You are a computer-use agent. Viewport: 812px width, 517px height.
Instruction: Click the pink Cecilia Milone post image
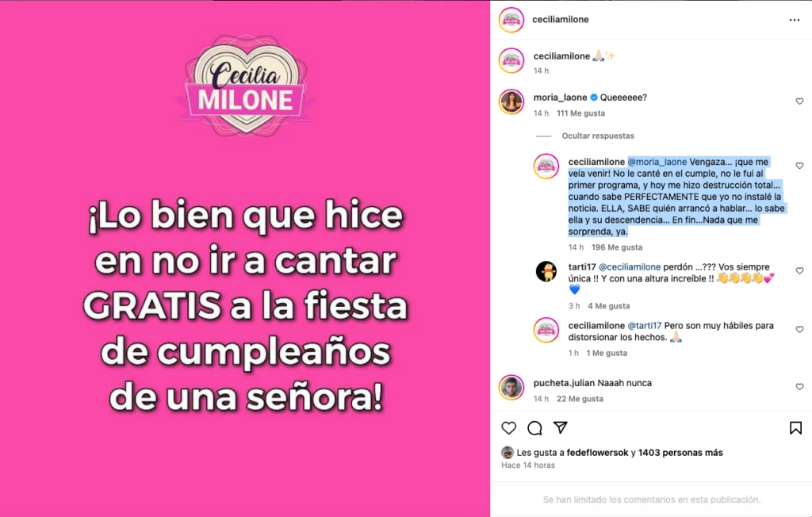[x=245, y=258]
